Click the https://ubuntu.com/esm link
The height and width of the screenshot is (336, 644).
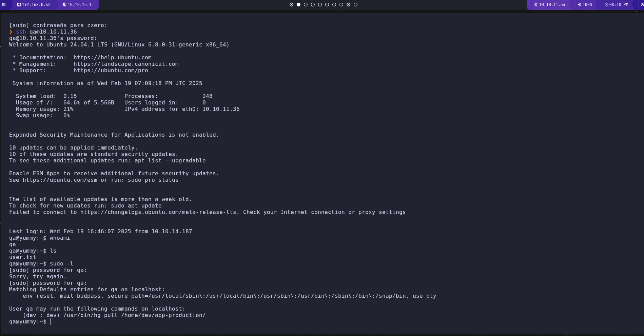(60, 180)
